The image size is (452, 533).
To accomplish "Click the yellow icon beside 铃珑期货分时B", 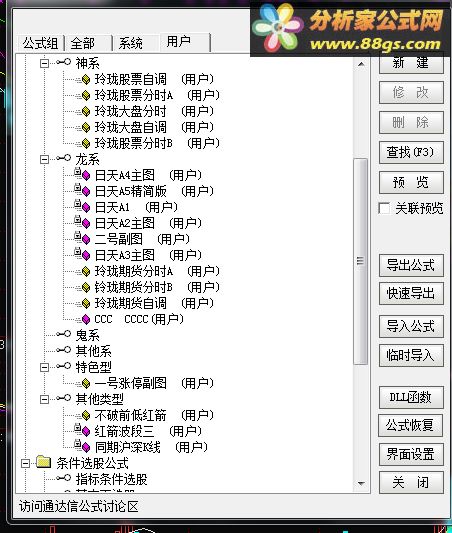I will 86,287.
